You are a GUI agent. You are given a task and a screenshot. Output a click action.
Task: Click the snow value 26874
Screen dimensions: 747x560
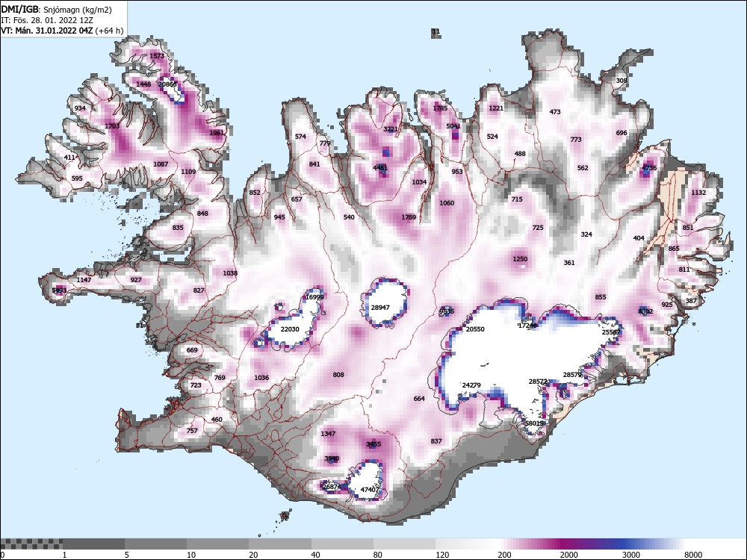pos(332,487)
